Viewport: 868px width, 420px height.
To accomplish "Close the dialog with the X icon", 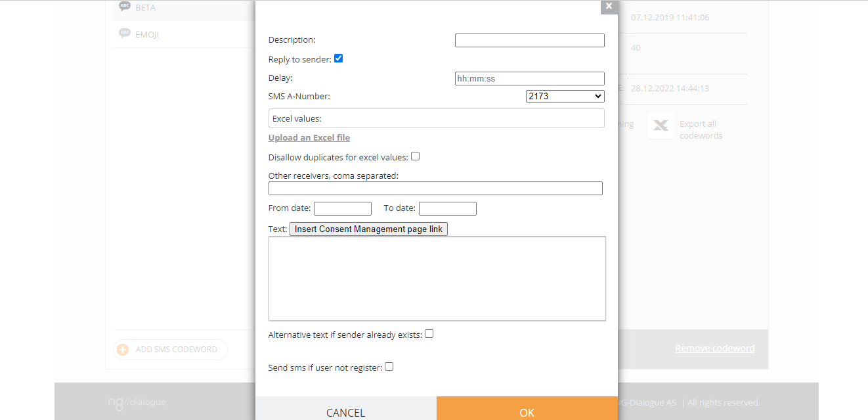I will pos(609,7).
